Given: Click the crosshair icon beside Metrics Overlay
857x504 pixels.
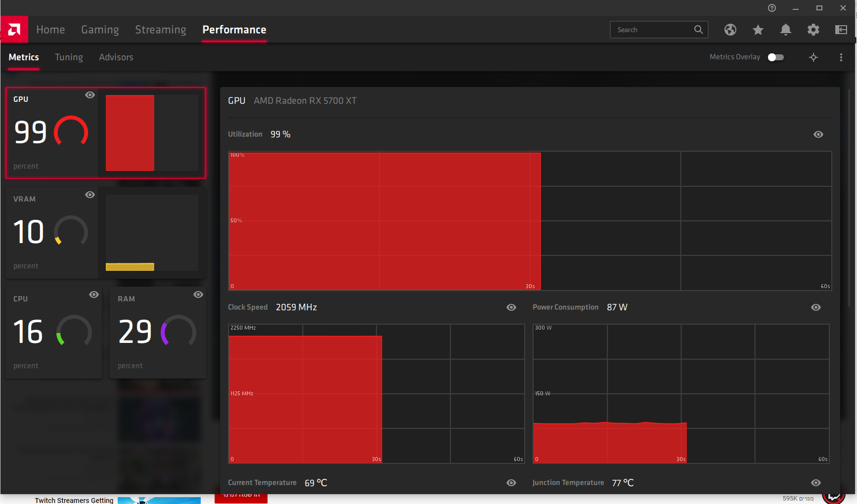Looking at the screenshot, I should 813,57.
